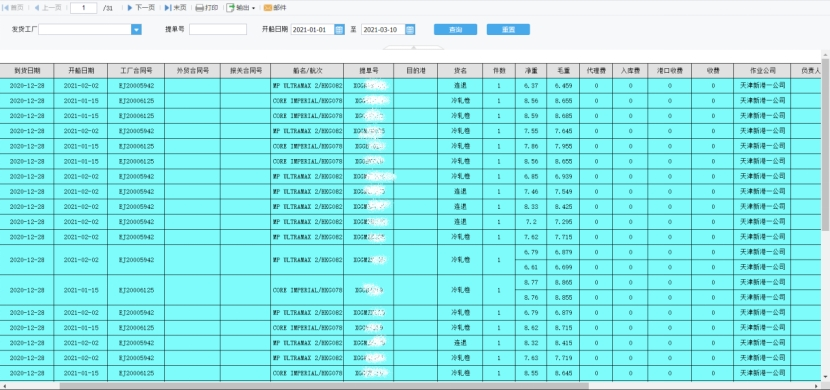
Task: Select net weight cell 6.61
Action: 531,267
